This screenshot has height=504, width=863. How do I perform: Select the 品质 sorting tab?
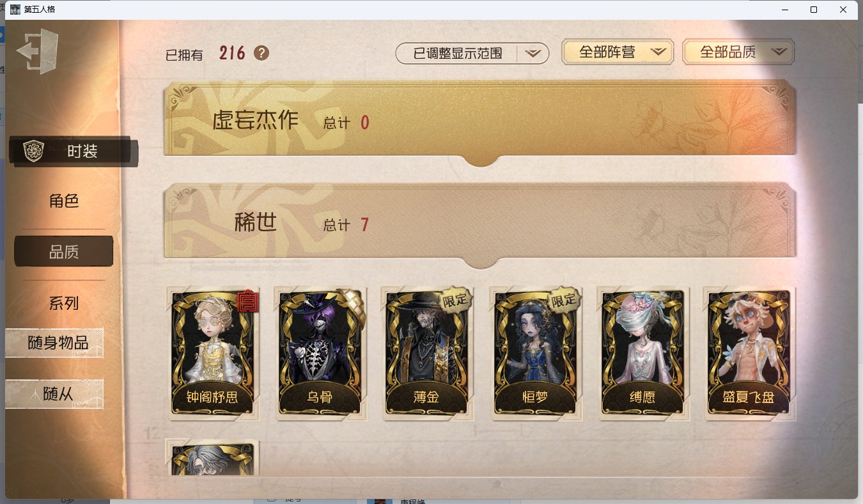coord(64,252)
